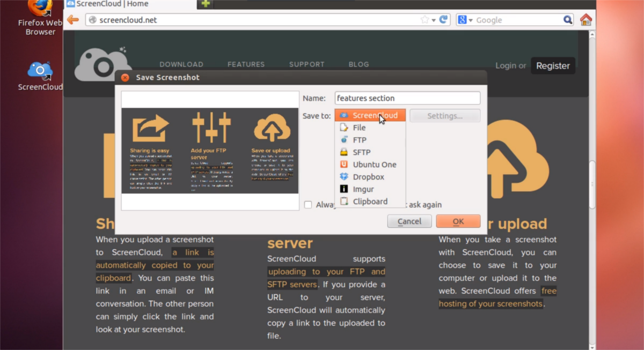Go back with the browser back arrow
644x350 pixels.
click(x=73, y=20)
